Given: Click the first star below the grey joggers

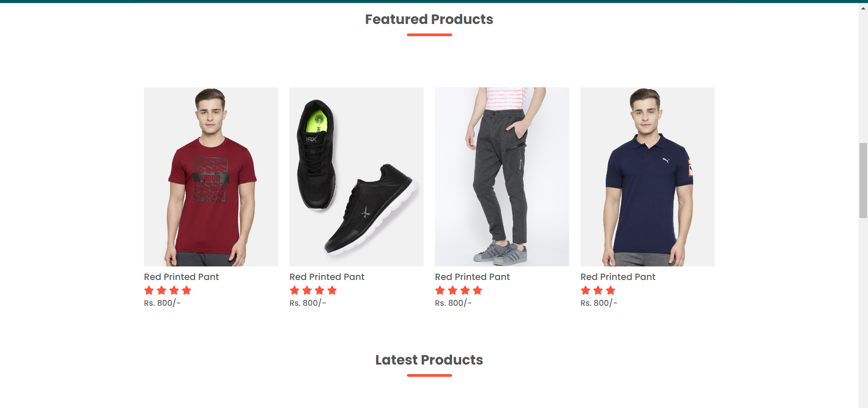Looking at the screenshot, I should click(x=441, y=290).
